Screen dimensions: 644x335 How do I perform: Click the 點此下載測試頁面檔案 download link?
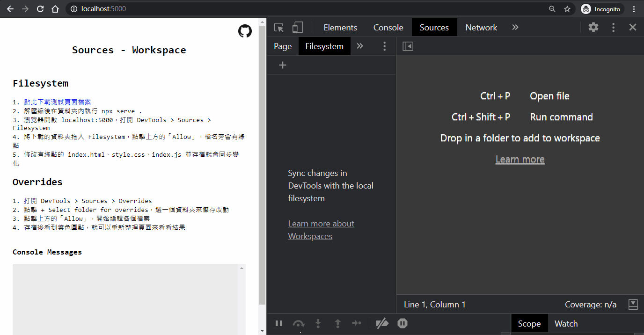[x=58, y=102]
